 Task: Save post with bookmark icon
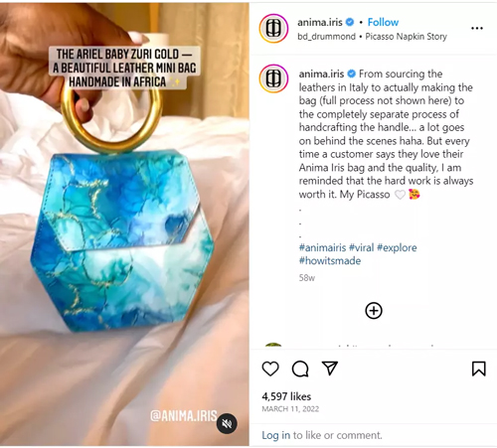pos(478,369)
